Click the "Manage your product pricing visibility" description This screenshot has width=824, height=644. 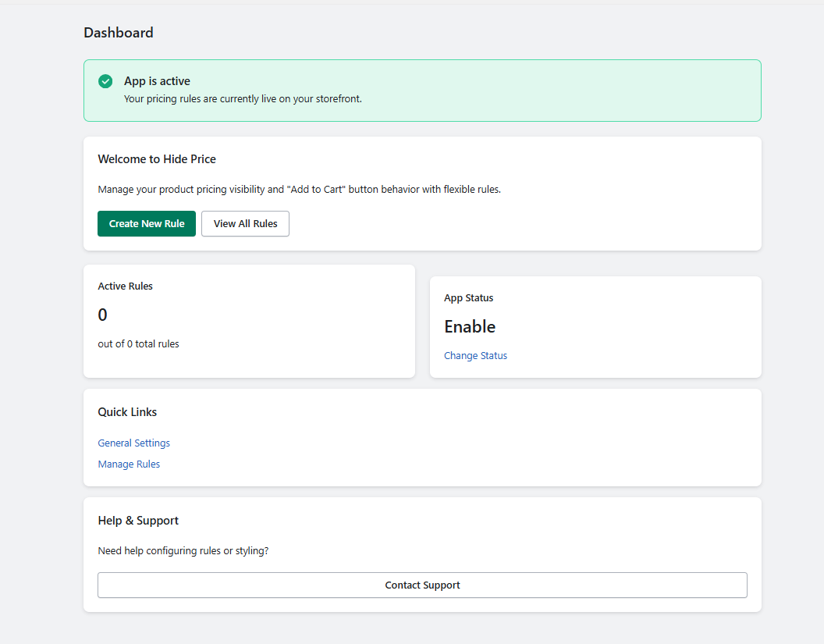point(299,190)
